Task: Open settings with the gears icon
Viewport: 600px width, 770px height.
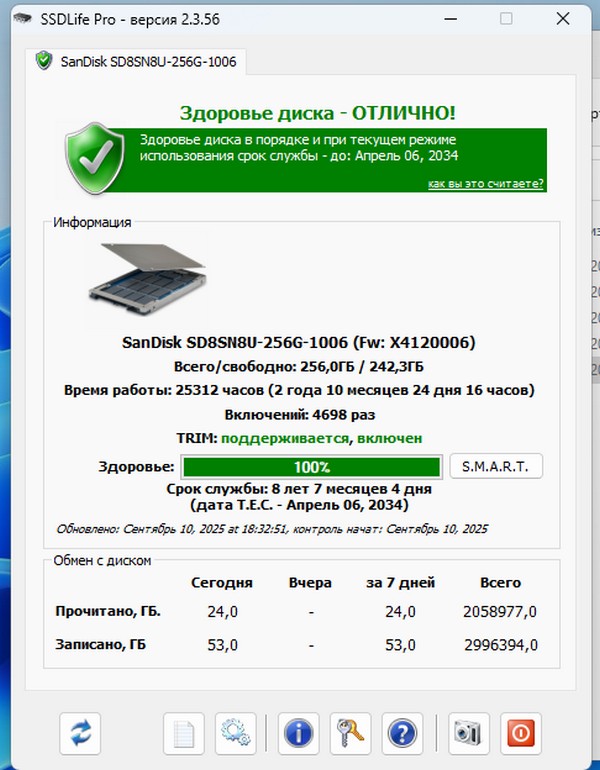Action: (x=236, y=734)
